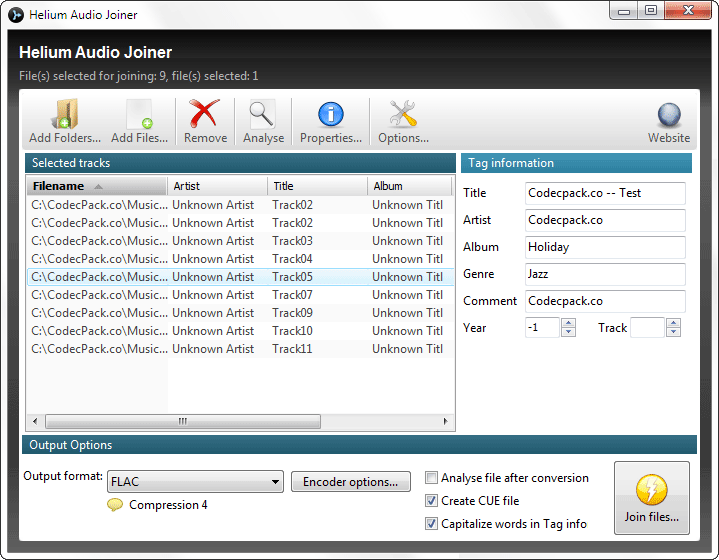Open the Output format FLAC dropdown
719x560 pixels.
coord(195,482)
